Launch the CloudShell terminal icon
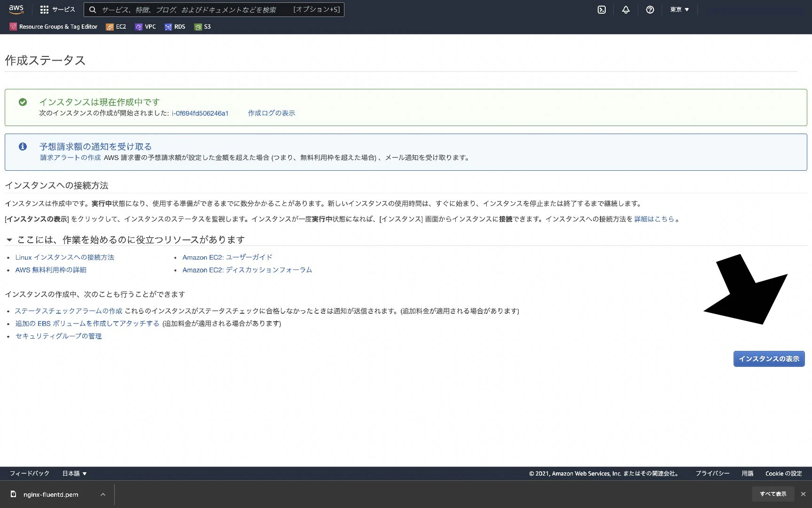Image resolution: width=812 pixels, height=508 pixels. pyautogui.click(x=601, y=9)
